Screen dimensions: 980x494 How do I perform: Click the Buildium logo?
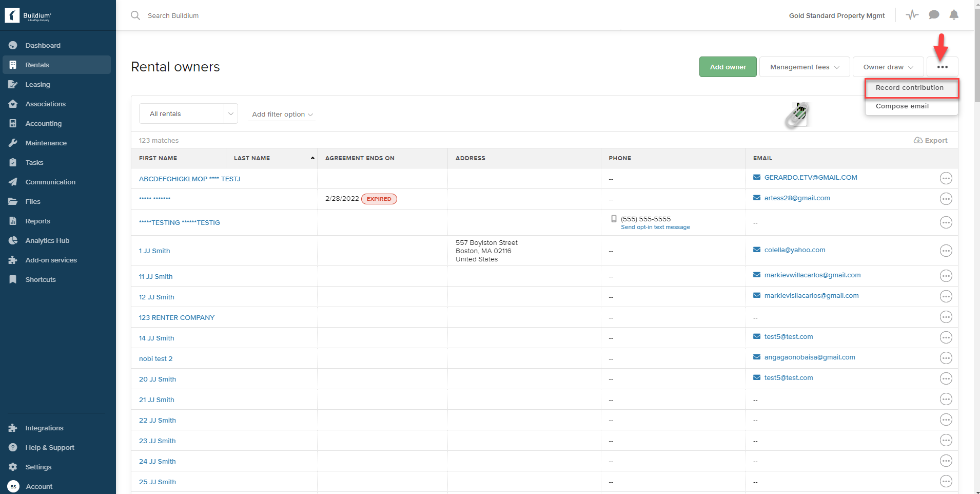click(28, 15)
